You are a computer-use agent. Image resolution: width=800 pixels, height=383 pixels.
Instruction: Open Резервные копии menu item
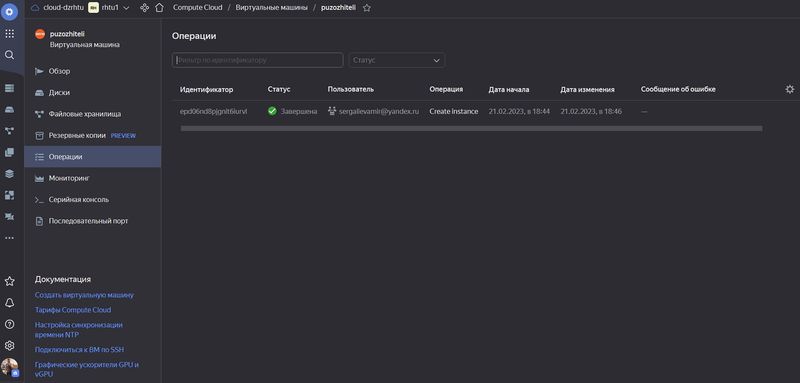pyautogui.click(x=92, y=136)
